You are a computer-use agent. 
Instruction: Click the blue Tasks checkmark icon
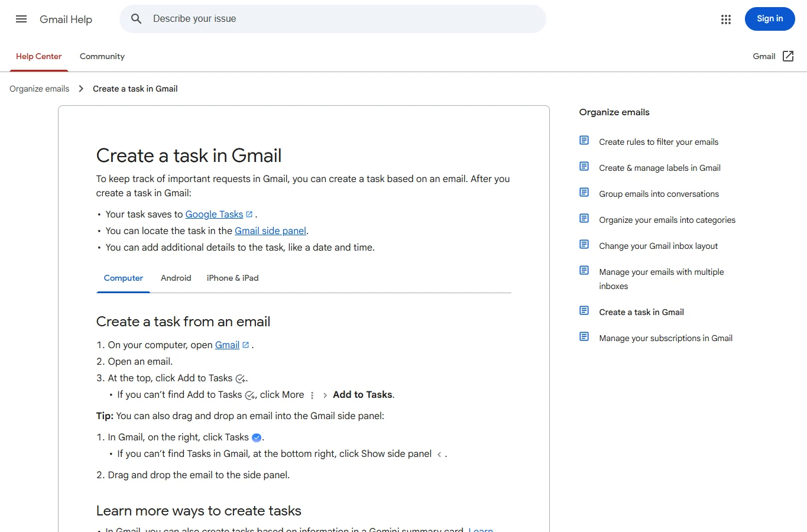coord(257,438)
